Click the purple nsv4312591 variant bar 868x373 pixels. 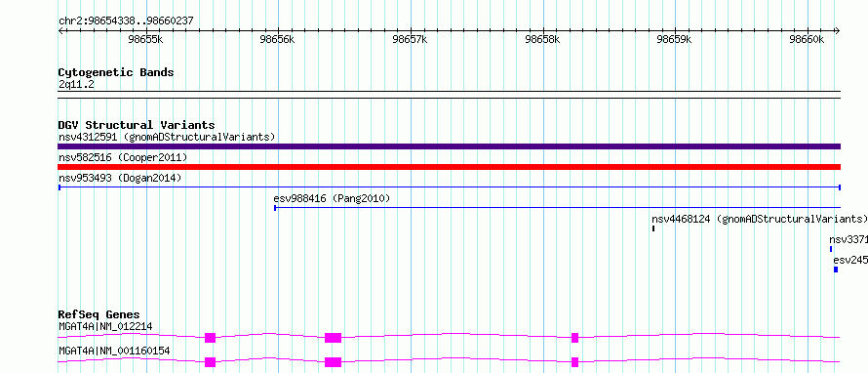(x=449, y=146)
